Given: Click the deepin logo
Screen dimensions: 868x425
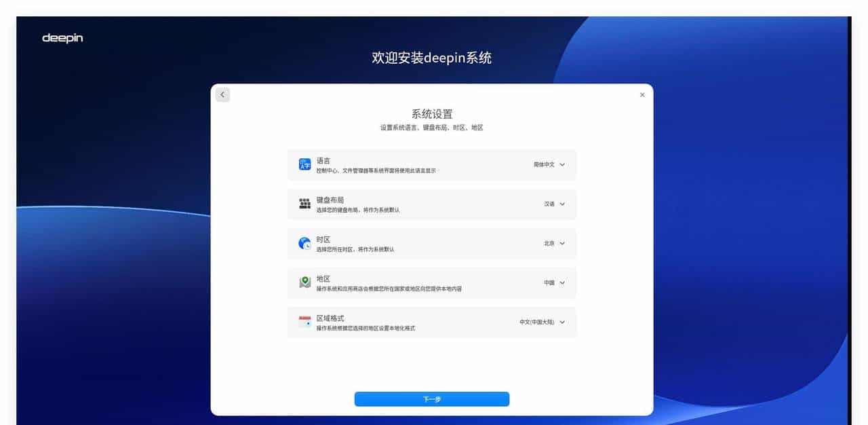Looking at the screenshot, I should pos(62,39).
